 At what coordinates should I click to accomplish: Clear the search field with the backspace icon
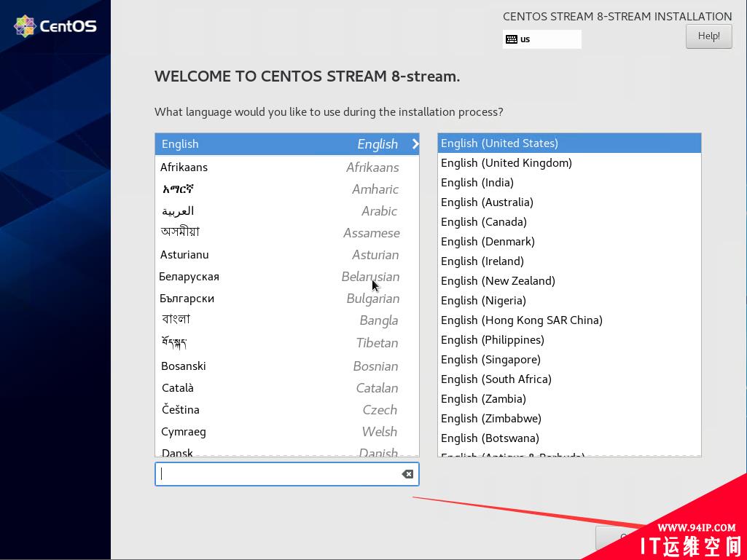click(407, 474)
